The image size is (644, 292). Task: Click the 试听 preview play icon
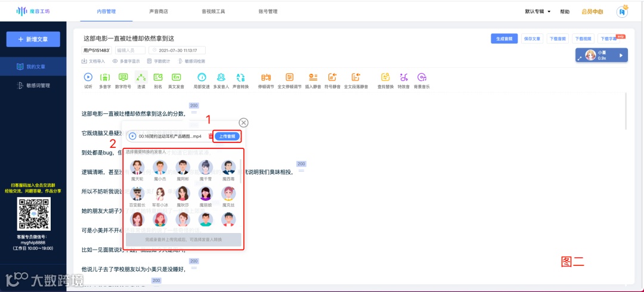(88, 77)
